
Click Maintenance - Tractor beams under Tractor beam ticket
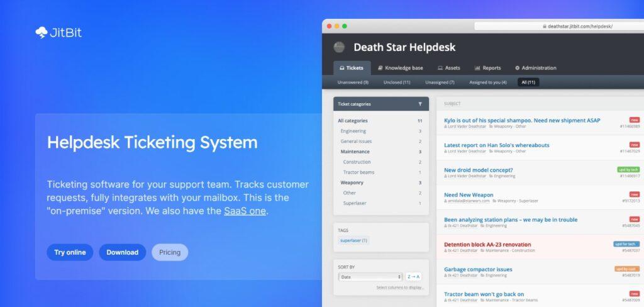[512, 300]
